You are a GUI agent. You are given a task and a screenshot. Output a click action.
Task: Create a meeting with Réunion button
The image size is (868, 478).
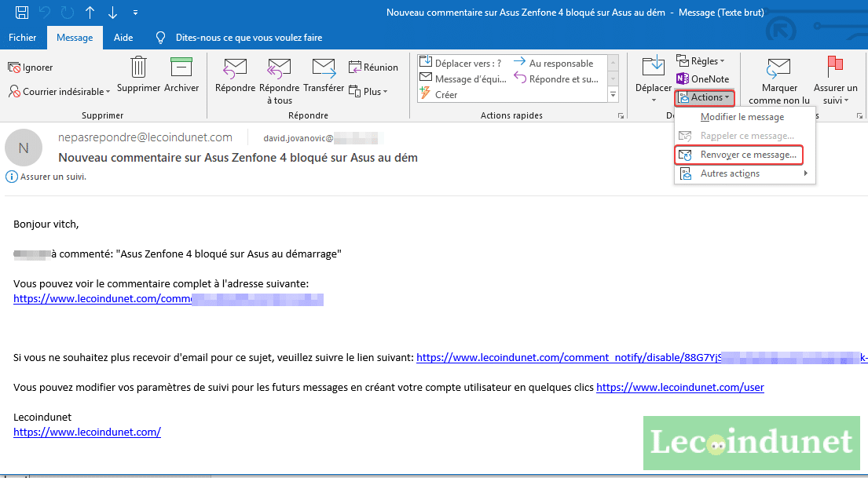374,68
